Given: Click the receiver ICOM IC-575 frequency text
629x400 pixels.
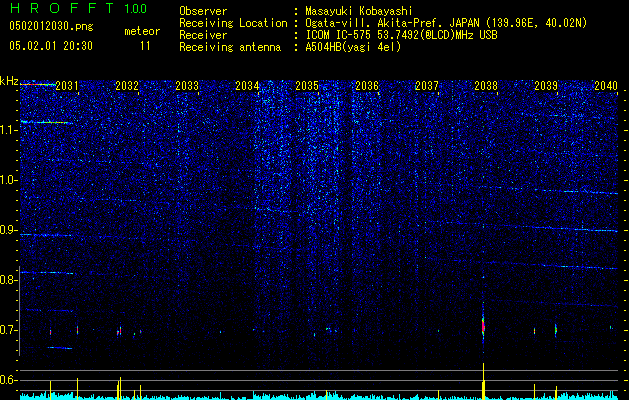Looking at the screenshot, I should 402,35.
